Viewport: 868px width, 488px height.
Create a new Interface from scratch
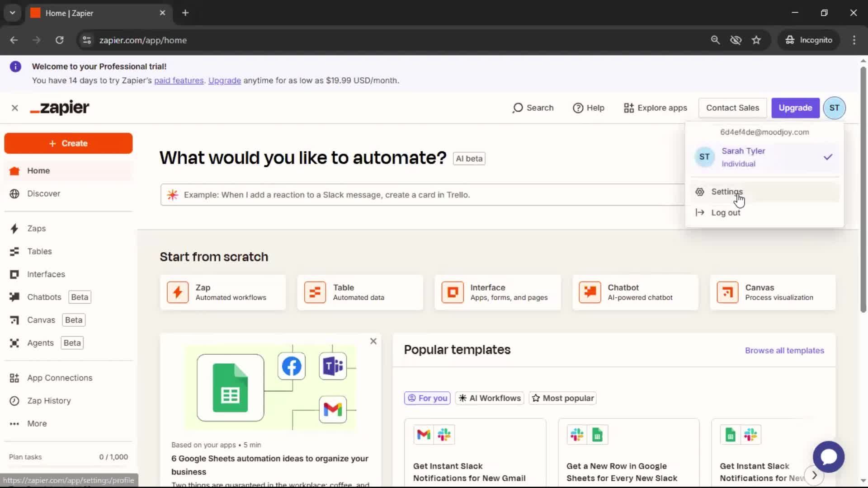click(498, 292)
